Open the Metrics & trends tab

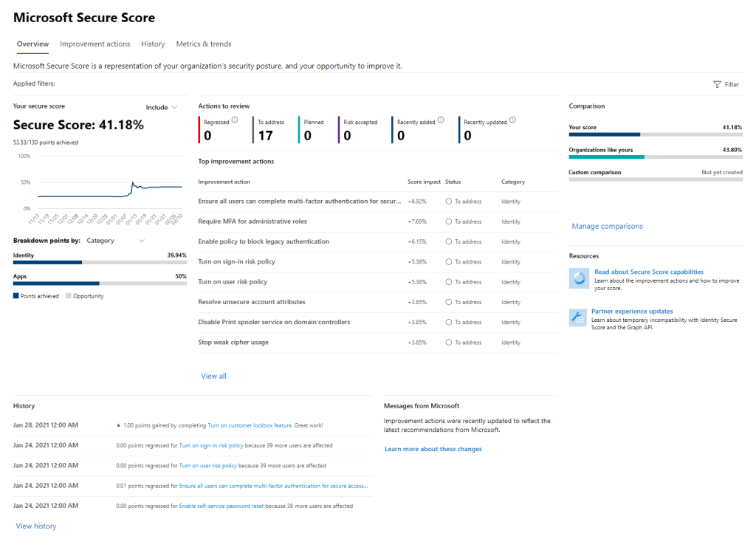pos(203,44)
